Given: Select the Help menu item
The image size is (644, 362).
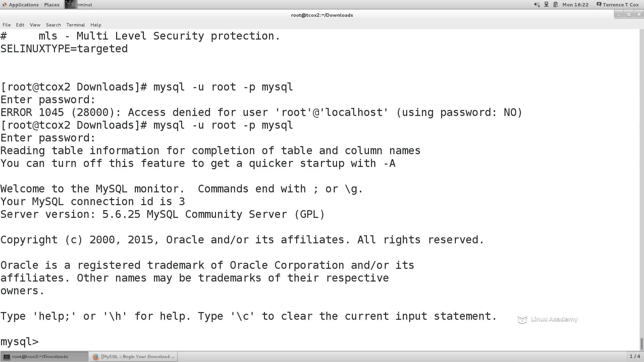Looking at the screenshot, I should pyautogui.click(x=96, y=24).
